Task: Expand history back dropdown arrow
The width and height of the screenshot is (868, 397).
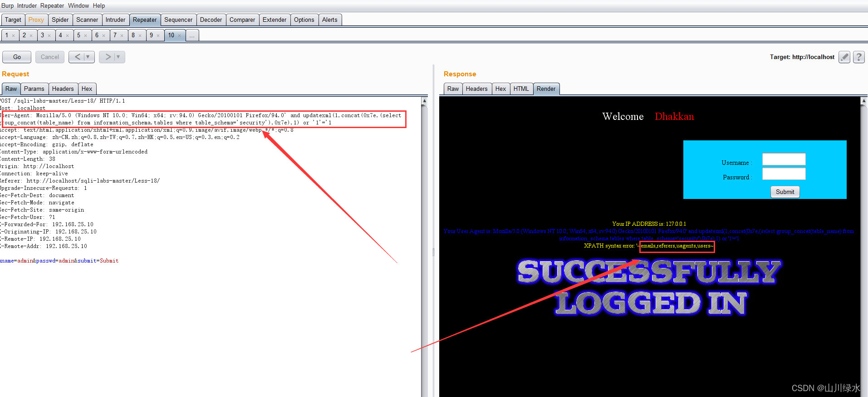Action: (88, 57)
